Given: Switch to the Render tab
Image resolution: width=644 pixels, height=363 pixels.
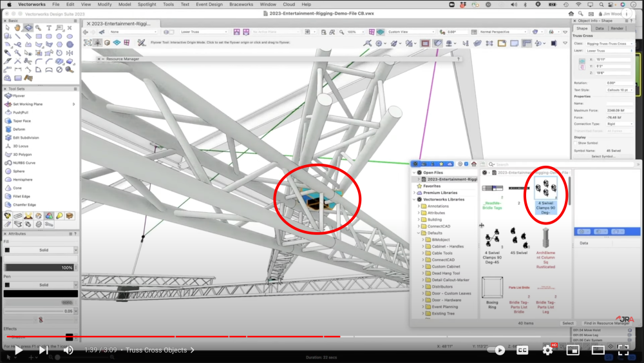Looking at the screenshot, I should tap(617, 28).
